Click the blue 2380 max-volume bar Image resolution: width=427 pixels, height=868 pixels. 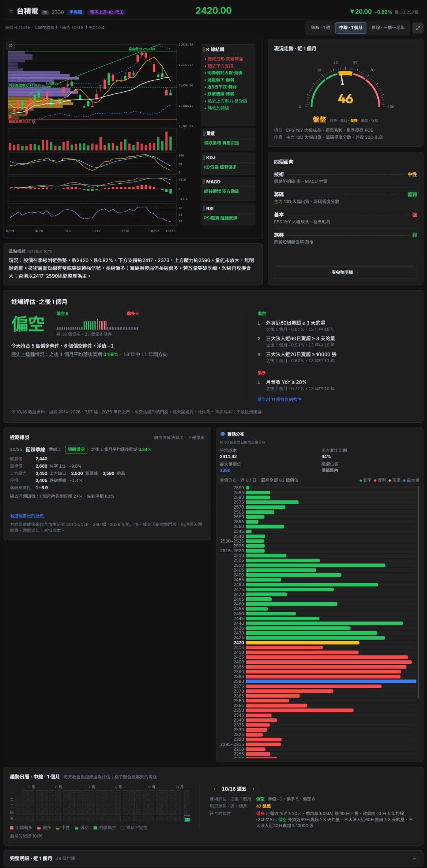coord(331,681)
